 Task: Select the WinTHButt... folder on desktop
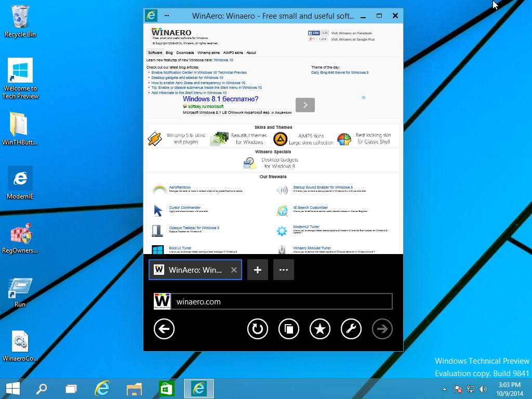point(20,129)
